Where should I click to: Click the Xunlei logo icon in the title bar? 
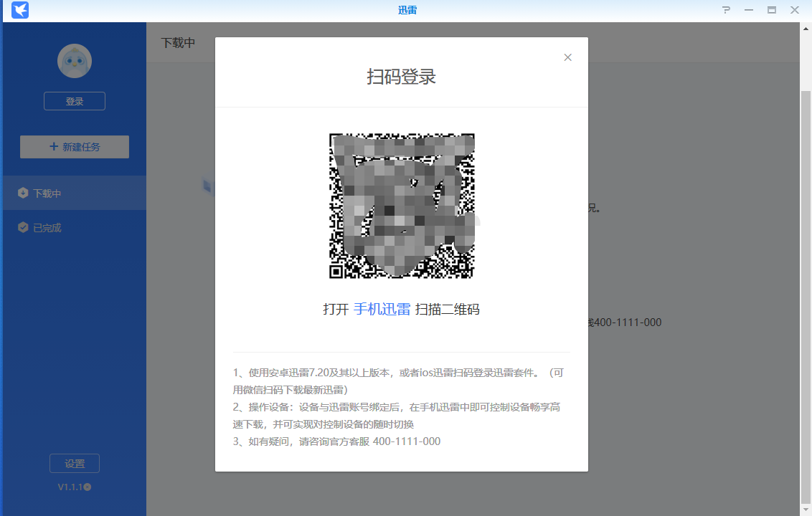[19, 10]
